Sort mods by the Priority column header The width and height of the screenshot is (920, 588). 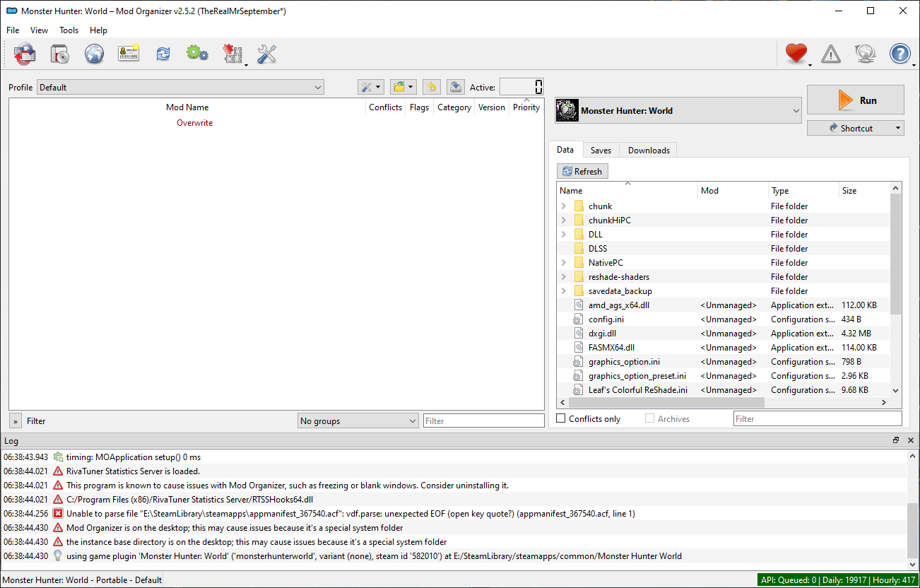pos(526,107)
